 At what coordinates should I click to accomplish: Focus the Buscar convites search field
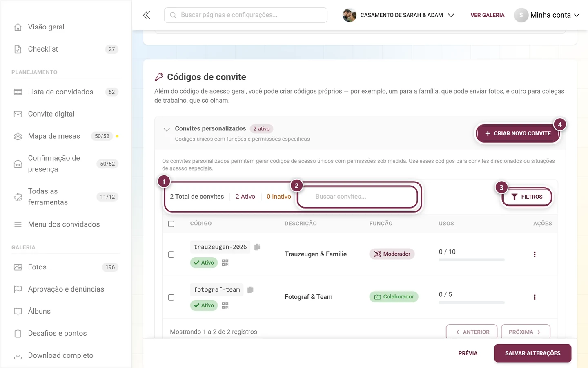pyautogui.click(x=357, y=197)
